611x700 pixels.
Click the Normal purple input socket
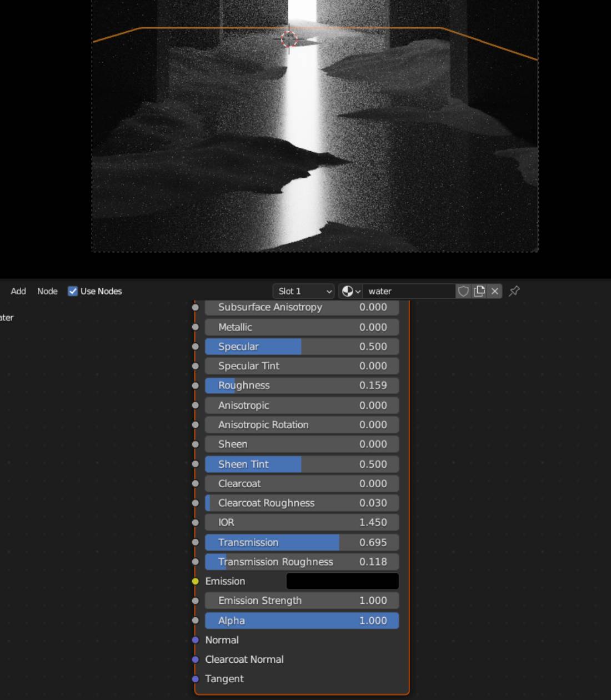click(x=196, y=641)
